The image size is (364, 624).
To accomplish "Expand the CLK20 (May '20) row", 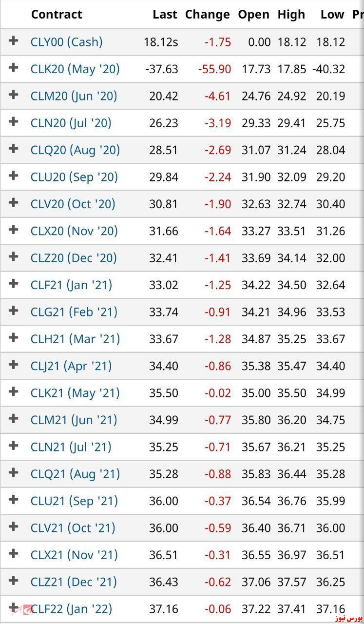I will pyautogui.click(x=14, y=68).
